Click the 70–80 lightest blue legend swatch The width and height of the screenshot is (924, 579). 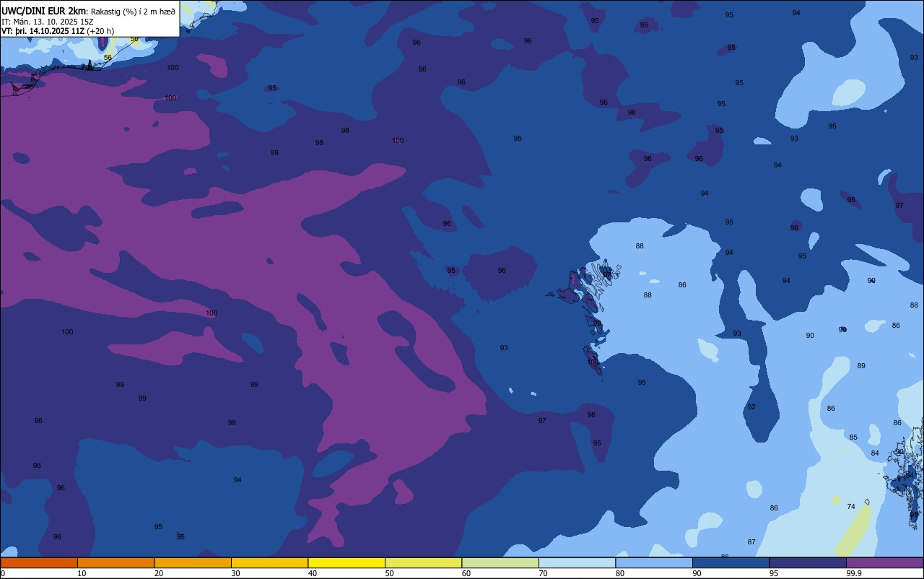click(x=577, y=562)
